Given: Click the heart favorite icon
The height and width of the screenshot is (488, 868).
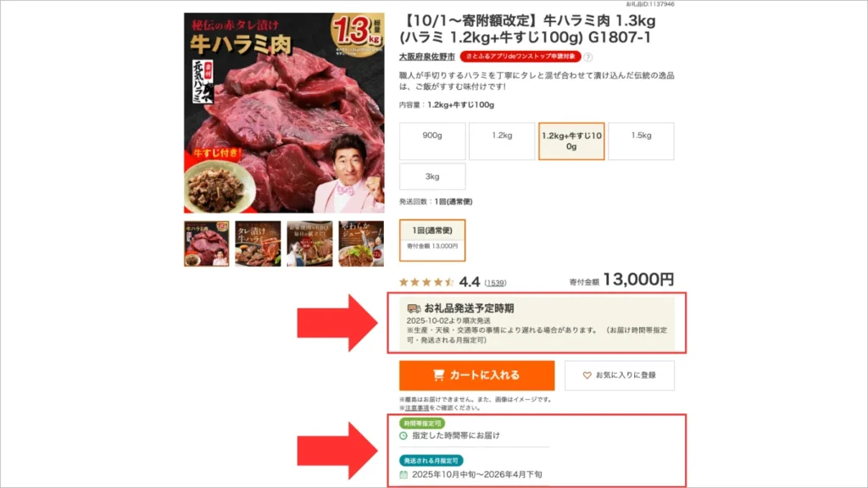Looking at the screenshot, I should pyautogui.click(x=587, y=375).
